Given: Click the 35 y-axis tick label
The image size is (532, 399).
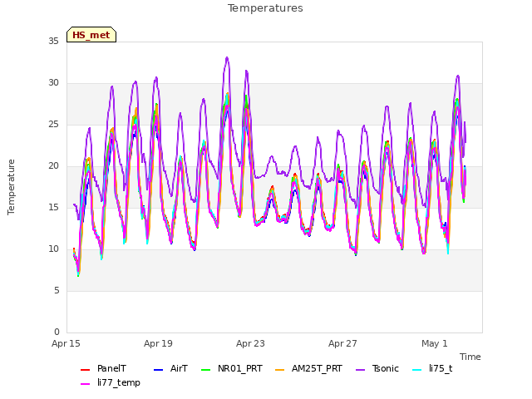Looking at the screenshot, I should point(53,41).
